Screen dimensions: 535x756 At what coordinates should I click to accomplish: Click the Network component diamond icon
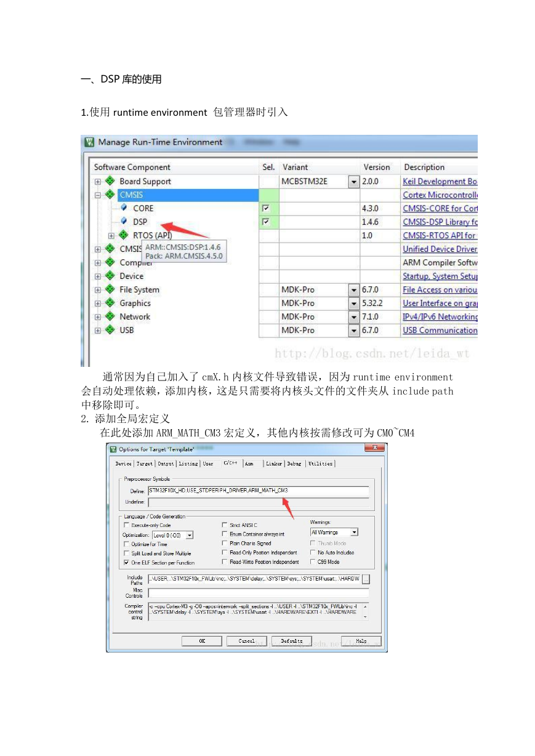110,316
